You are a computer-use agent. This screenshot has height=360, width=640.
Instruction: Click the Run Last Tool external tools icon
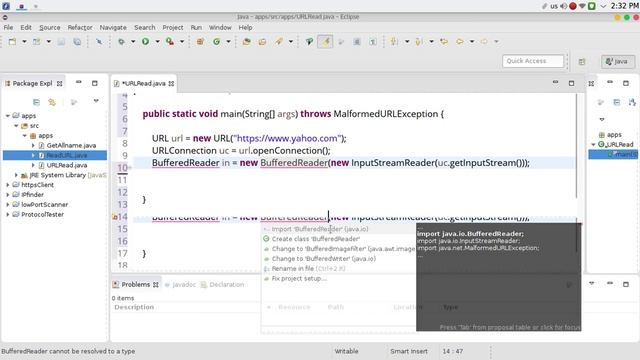[x=170, y=42]
